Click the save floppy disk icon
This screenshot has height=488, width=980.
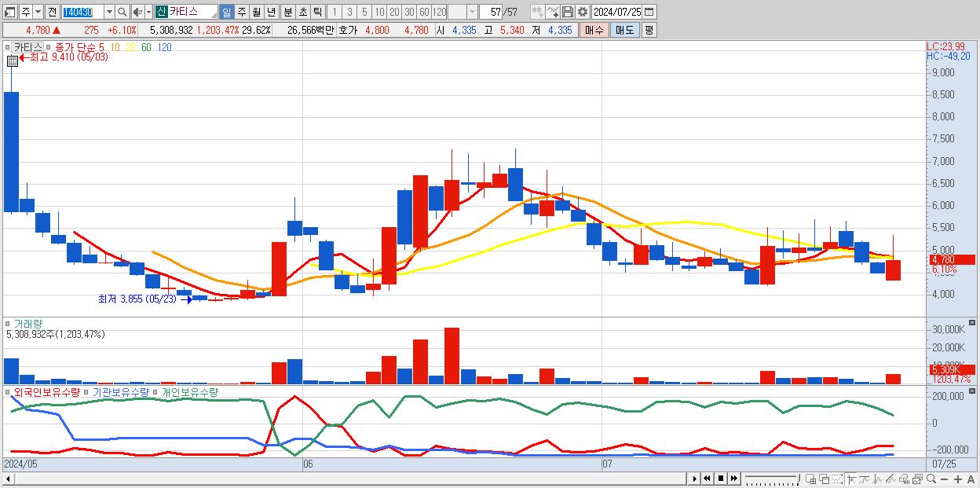click(x=568, y=12)
